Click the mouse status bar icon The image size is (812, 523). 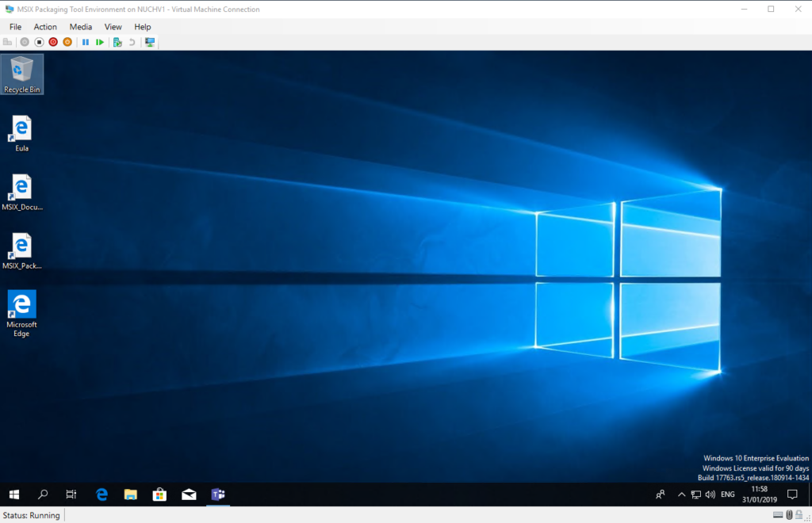point(789,515)
